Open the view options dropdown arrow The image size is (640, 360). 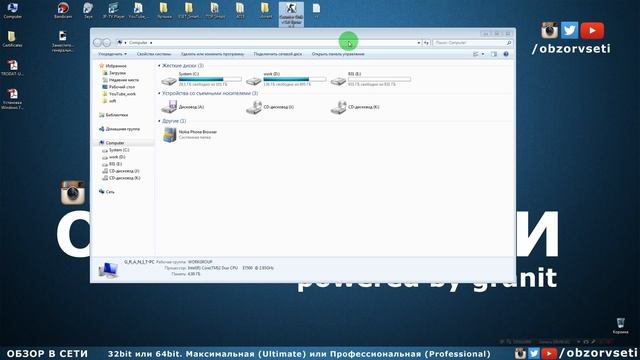tap(483, 54)
